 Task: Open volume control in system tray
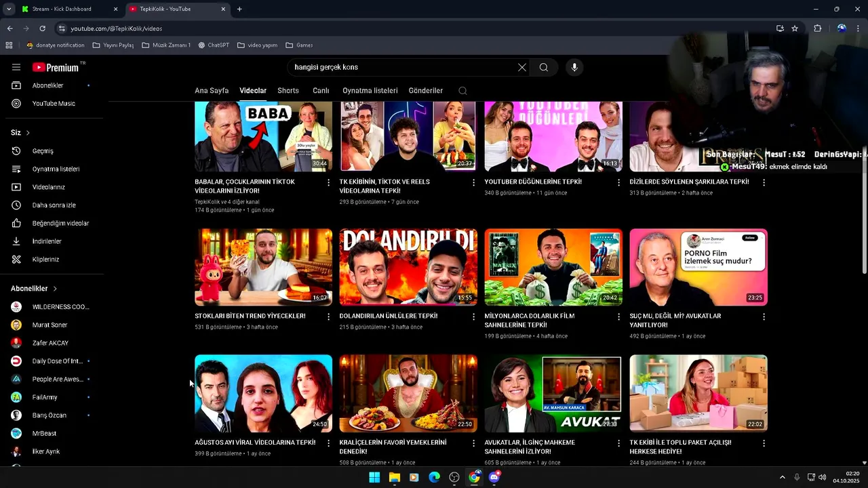(x=823, y=477)
